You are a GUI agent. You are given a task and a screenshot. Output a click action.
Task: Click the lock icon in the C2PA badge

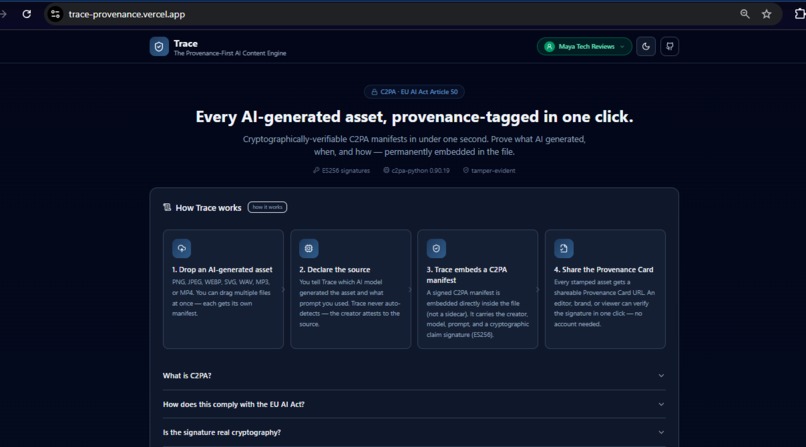click(x=374, y=92)
